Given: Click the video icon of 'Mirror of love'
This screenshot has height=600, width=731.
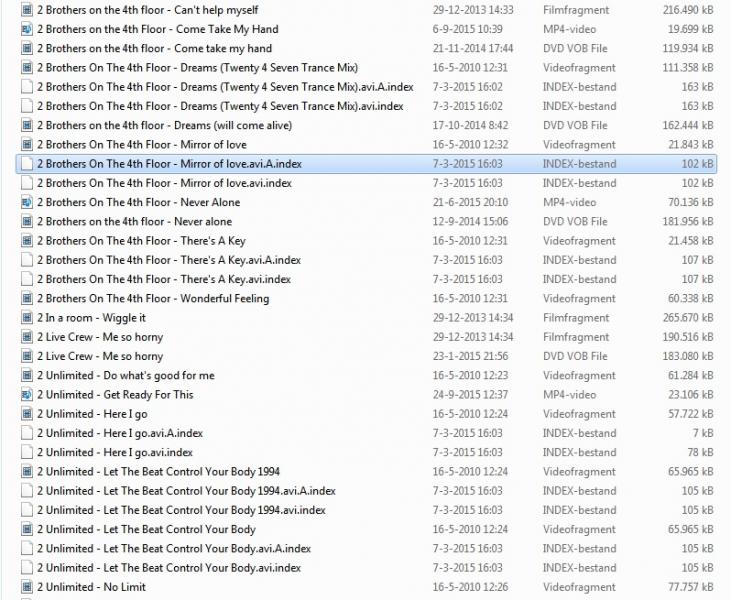Looking at the screenshot, I should tap(27, 145).
